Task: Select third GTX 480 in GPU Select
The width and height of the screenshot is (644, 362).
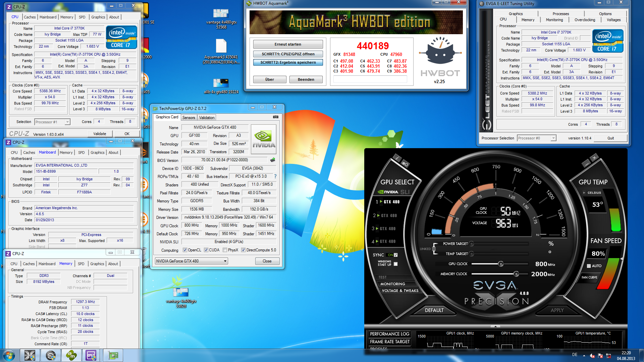Action: 387,229
